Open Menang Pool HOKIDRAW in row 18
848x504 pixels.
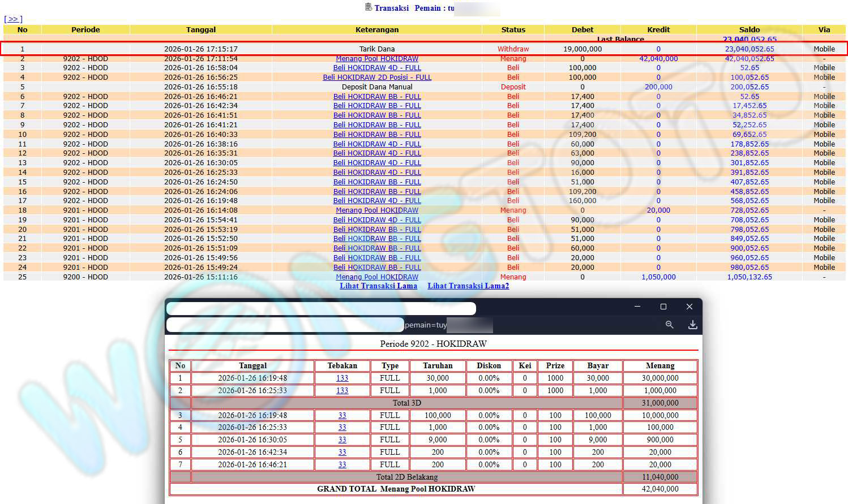point(377,210)
